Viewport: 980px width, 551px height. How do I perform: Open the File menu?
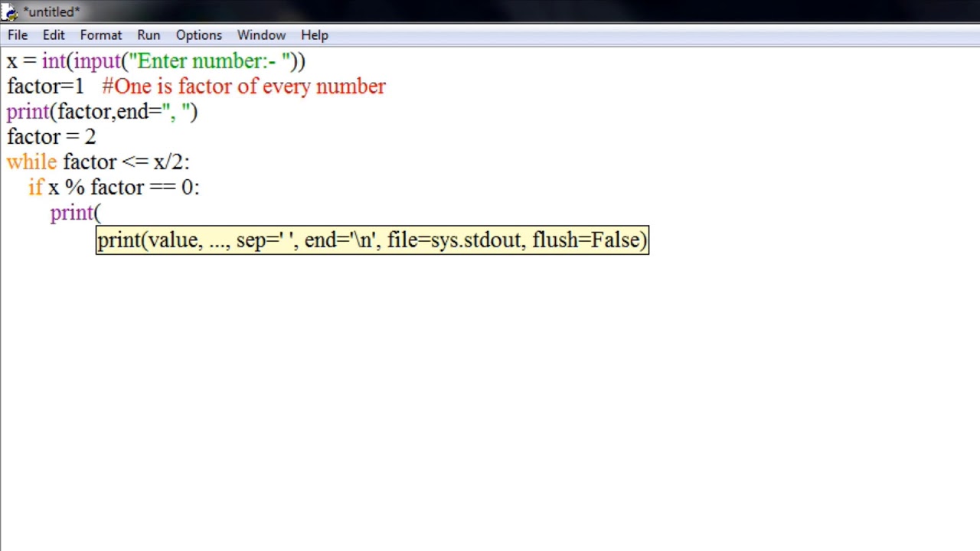18,35
